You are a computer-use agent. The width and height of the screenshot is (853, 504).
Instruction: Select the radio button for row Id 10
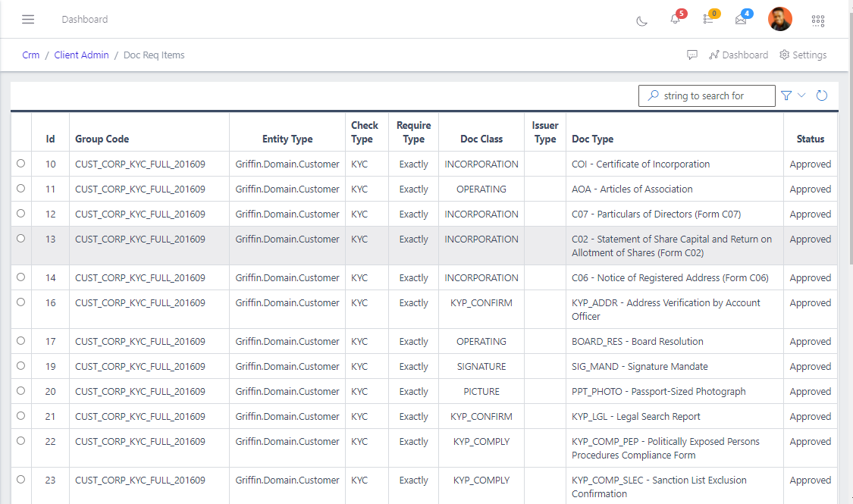click(20, 164)
